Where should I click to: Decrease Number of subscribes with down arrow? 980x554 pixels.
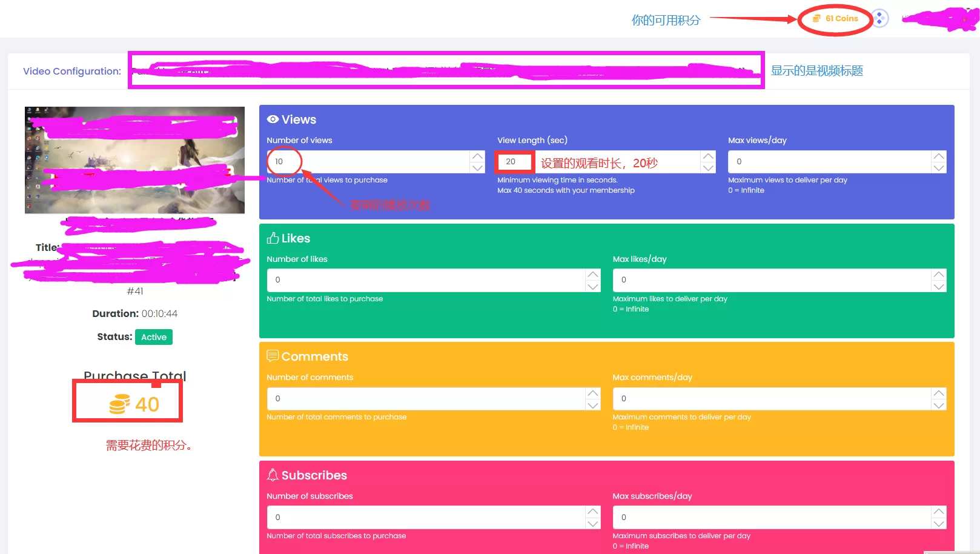[593, 524]
